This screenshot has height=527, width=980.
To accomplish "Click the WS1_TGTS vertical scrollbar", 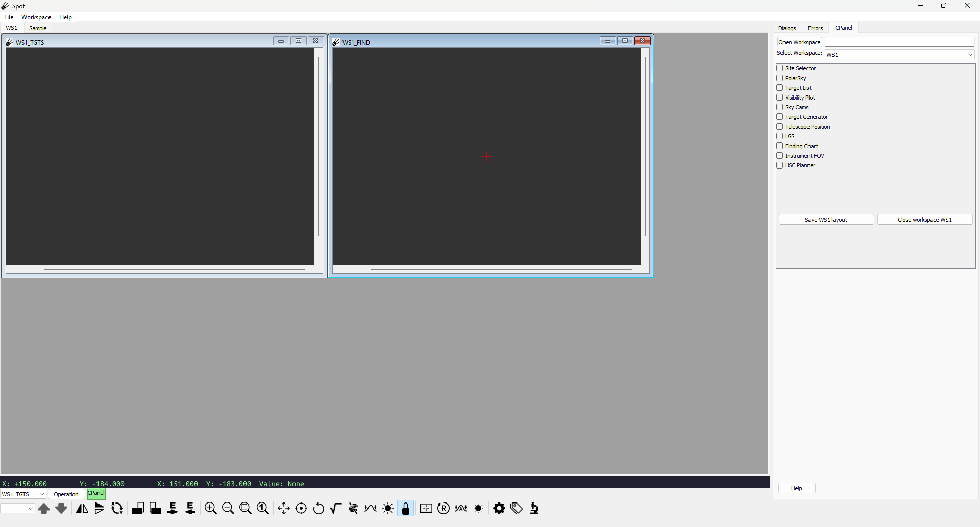I will click(318, 147).
